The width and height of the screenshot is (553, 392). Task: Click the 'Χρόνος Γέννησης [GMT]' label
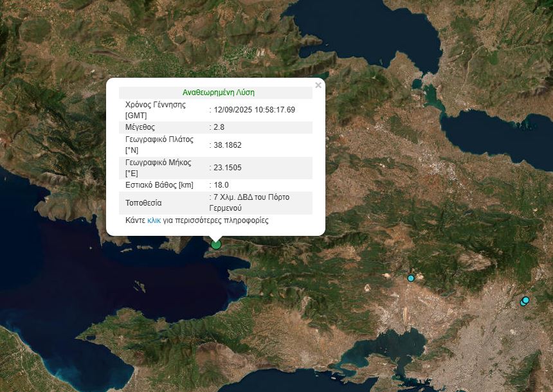pos(156,110)
